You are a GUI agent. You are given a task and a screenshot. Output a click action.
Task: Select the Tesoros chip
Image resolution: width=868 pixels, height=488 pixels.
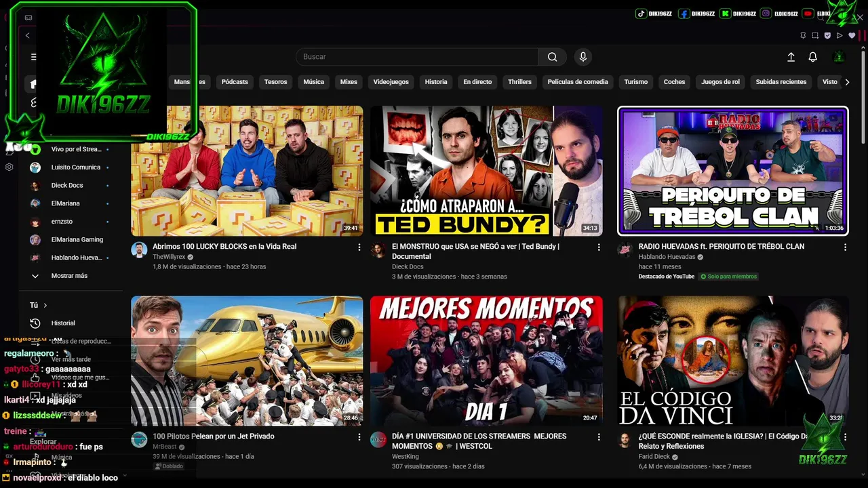(x=275, y=82)
